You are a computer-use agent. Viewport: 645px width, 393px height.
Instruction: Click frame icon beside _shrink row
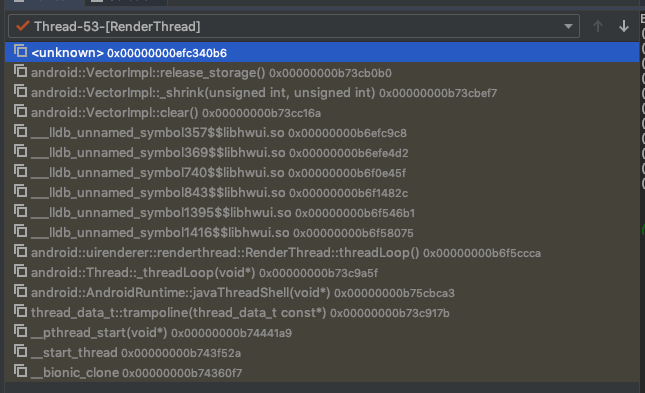click(x=20, y=91)
